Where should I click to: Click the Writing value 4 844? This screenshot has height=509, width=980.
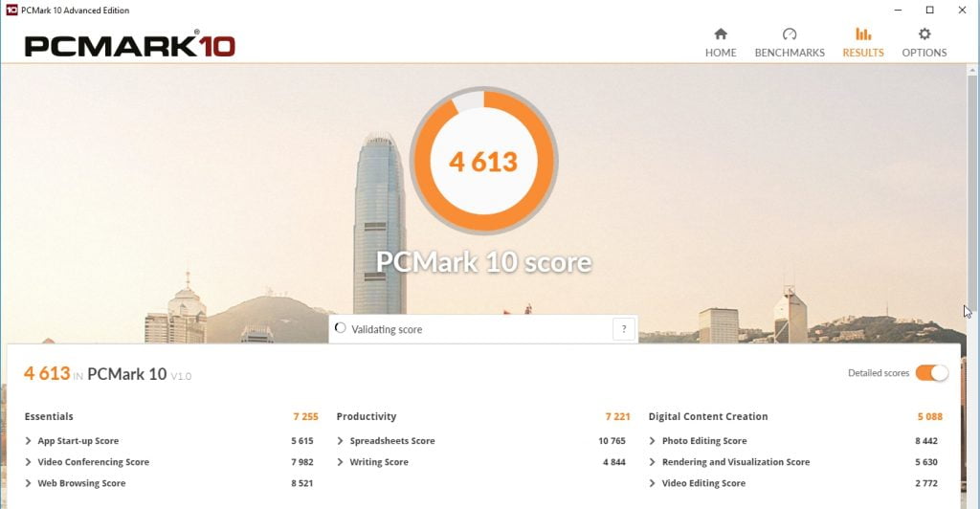tap(614, 462)
